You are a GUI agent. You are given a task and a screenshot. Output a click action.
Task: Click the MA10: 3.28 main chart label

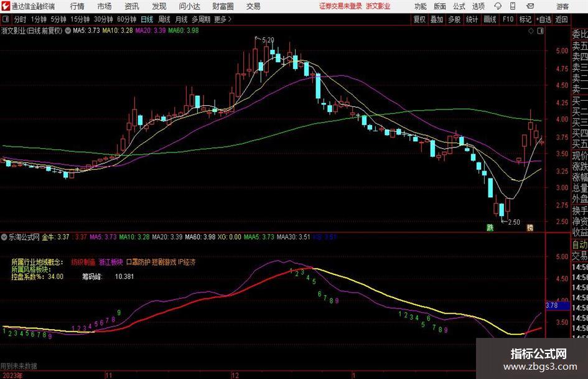pos(118,30)
